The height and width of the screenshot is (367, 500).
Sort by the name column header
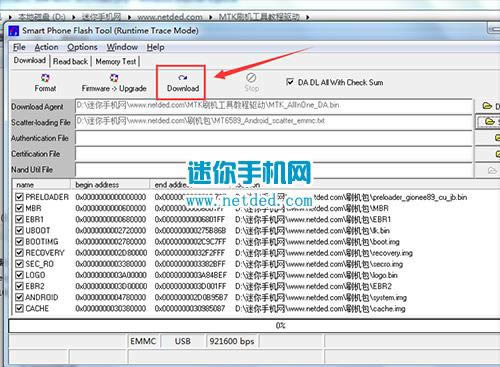click(x=41, y=185)
